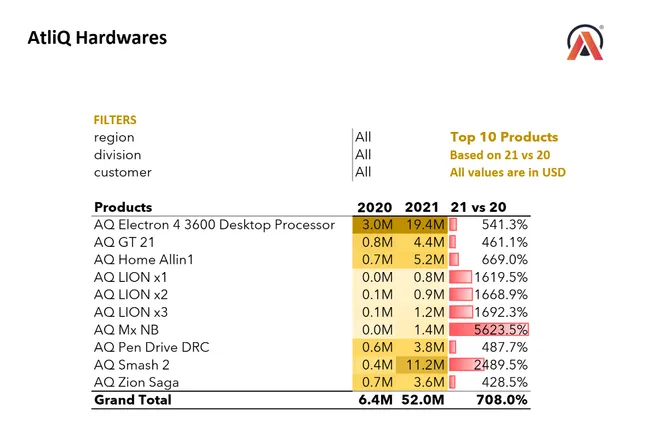Click the 1692.3% growth value
The width and height of the screenshot is (650, 445).
[501, 312]
